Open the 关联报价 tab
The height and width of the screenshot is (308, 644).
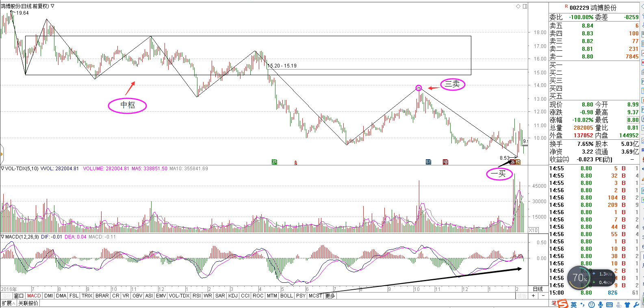[x=28, y=303]
